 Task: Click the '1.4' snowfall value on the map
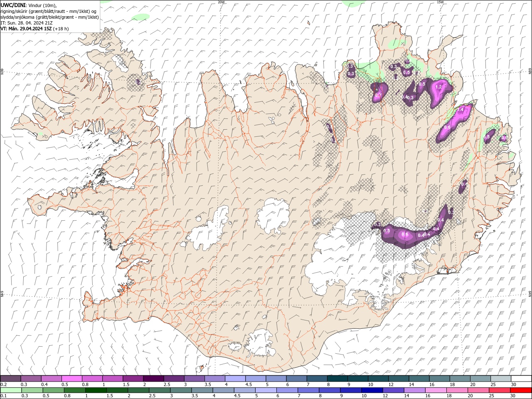pyautogui.click(x=461, y=110)
